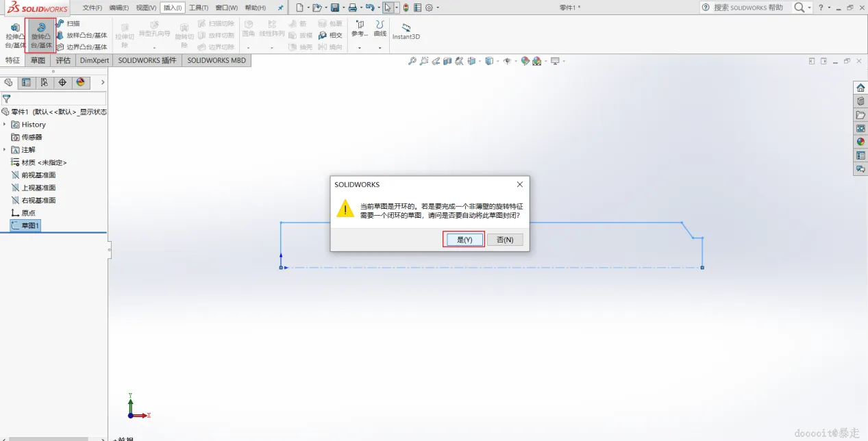Click the rebuild traffic-light icon
868x441 pixels.
[x=406, y=8]
